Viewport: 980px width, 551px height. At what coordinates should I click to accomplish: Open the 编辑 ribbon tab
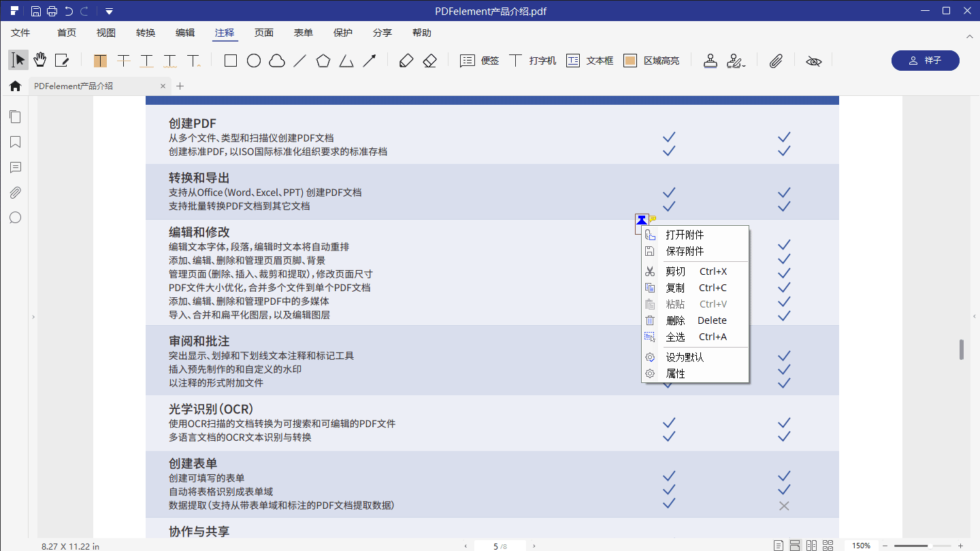185,33
